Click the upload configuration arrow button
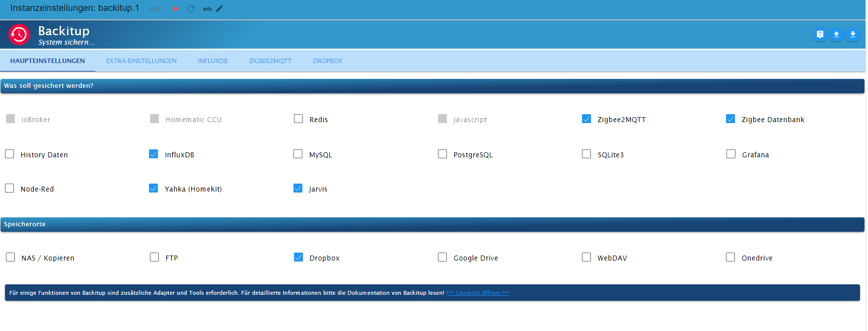868x331 pixels. click(x=836, y=34)
